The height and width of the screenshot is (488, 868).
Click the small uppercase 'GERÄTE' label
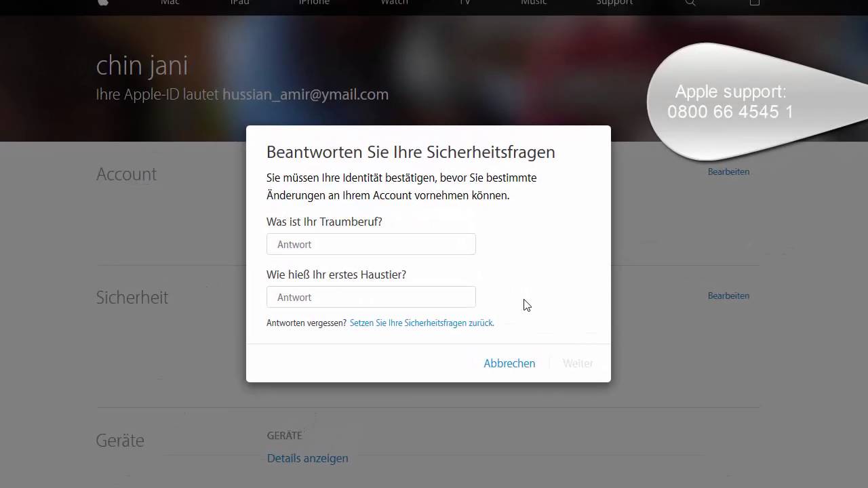284,436
